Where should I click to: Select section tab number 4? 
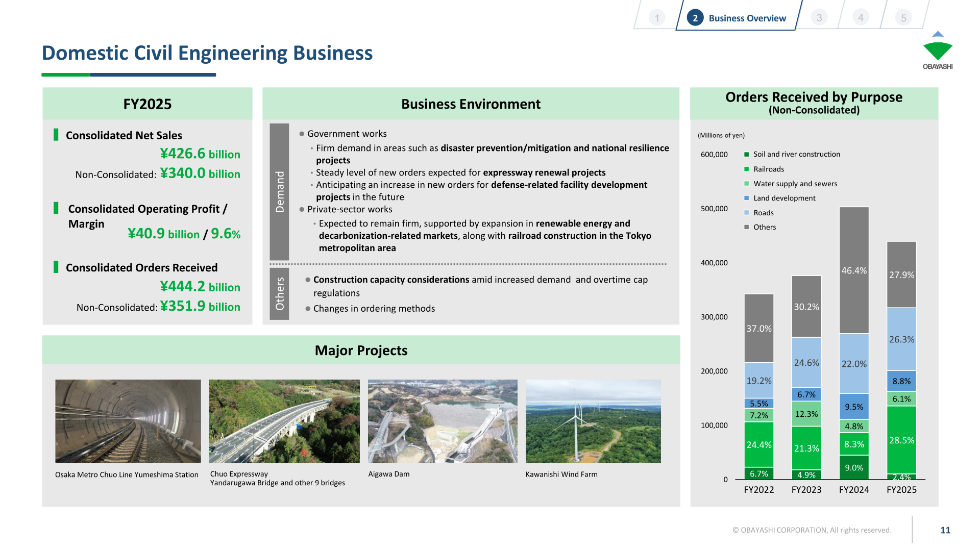coord(861,17)
